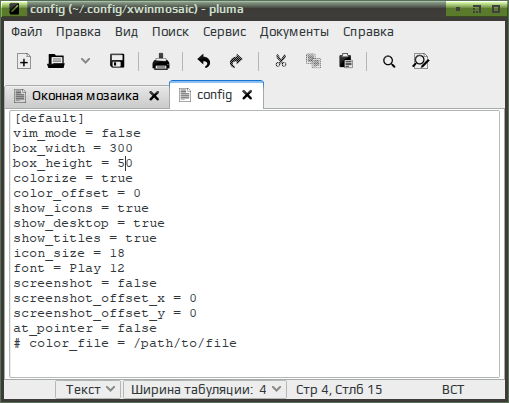Open the Сервис menu
Screen dimensions: 509x403
[x=224, y=32]
